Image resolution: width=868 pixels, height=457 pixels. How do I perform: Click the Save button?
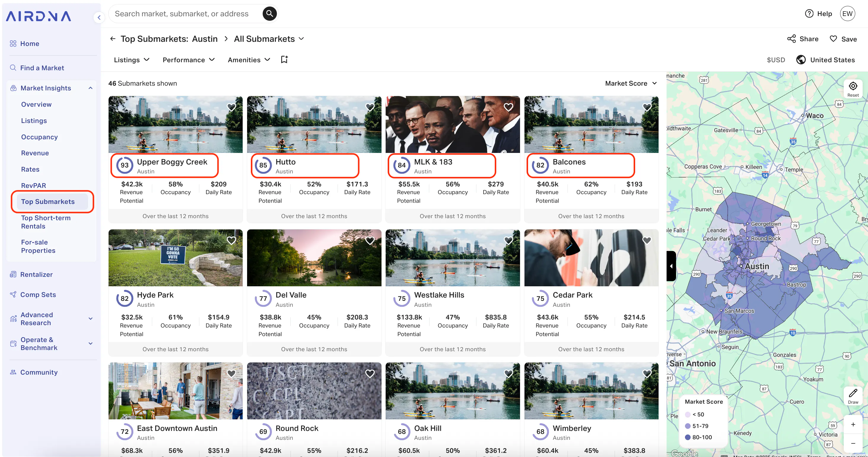(x=843, y=39)
